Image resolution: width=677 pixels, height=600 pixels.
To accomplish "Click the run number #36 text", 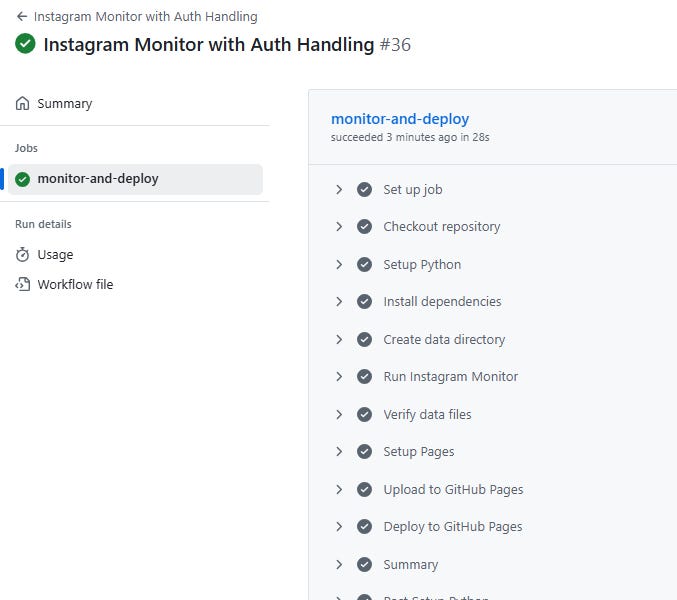I will click(x=395, y=44).
